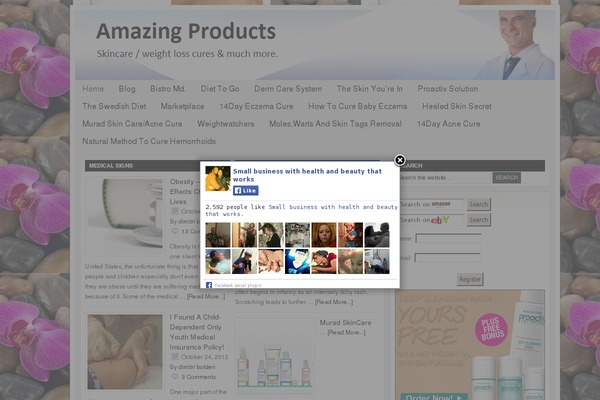Open the Murad SkinCare article link
The width and height of the screenshot is (600, 400).
(346, 323)
